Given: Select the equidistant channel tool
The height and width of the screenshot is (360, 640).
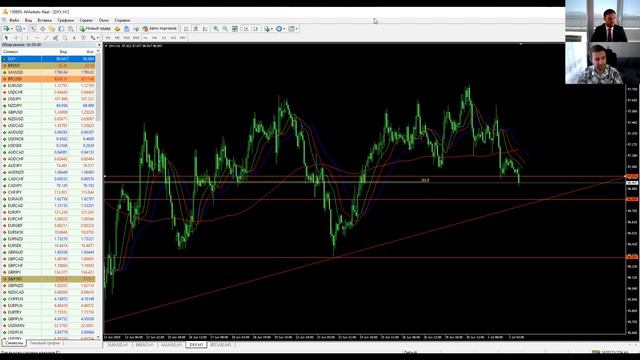Looking at the screenshot, I should point(56,38).
